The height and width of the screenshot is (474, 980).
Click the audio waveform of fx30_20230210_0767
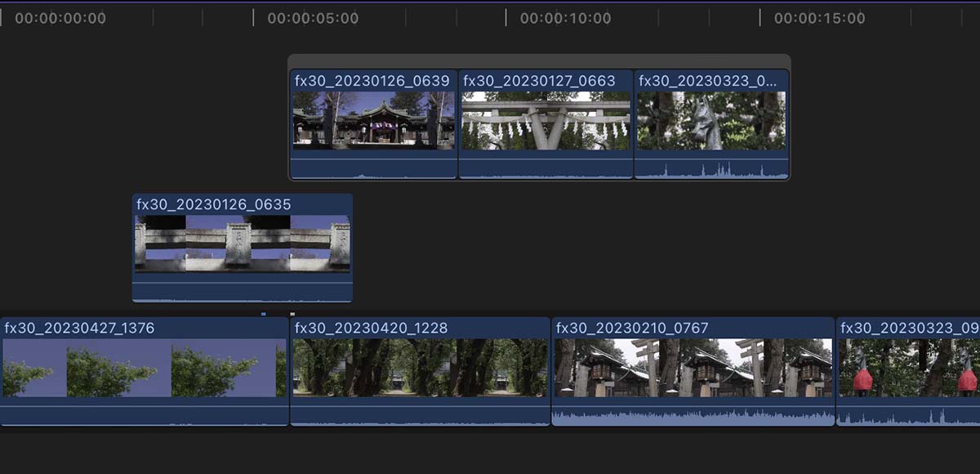pyautogui.click(x=693, y=416)
